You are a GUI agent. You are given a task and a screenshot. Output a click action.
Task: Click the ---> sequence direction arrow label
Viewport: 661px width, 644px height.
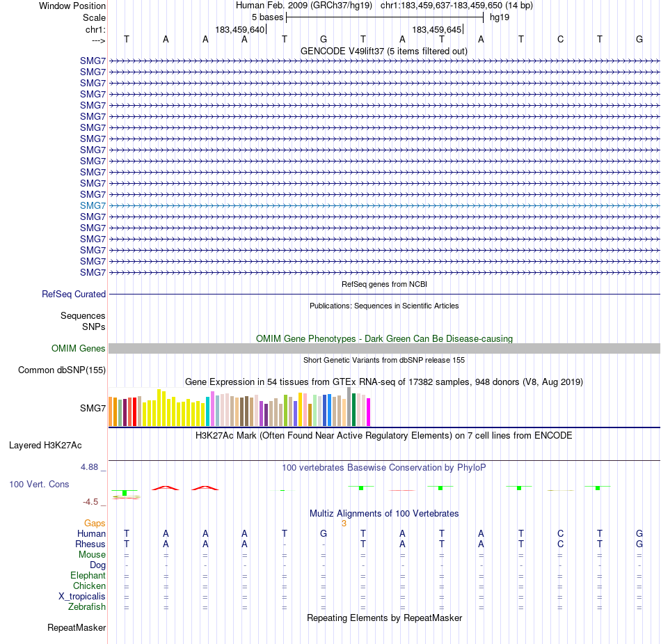coord(98,40)
